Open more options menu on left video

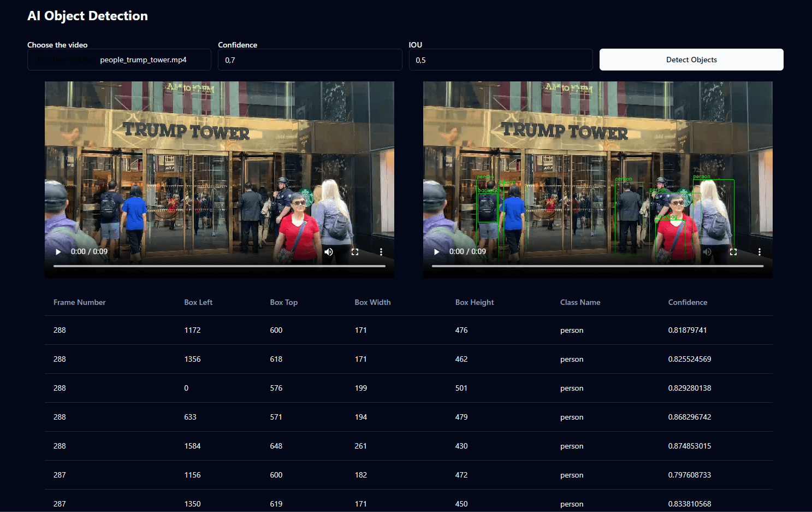381,252
